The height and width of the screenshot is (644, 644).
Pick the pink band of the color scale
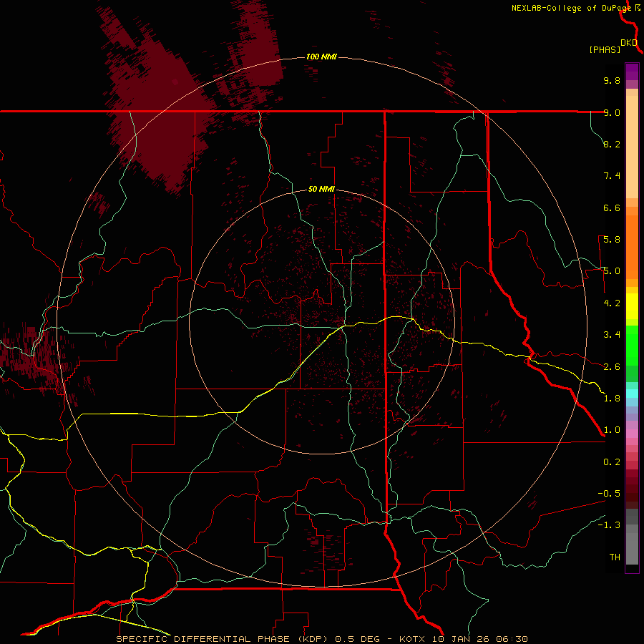[632, 434]
